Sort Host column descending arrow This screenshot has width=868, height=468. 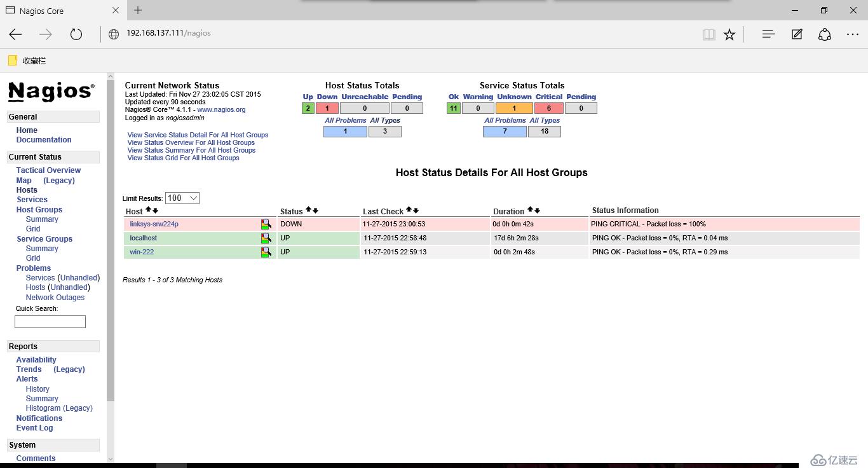click(155, 210)
